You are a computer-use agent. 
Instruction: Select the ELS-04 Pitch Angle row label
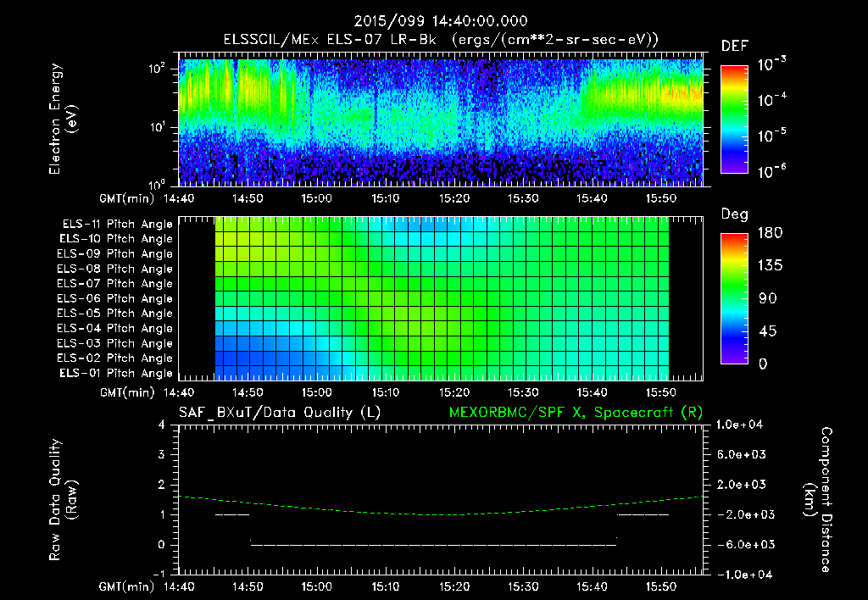pyautogui.click(x=115, y=328)
